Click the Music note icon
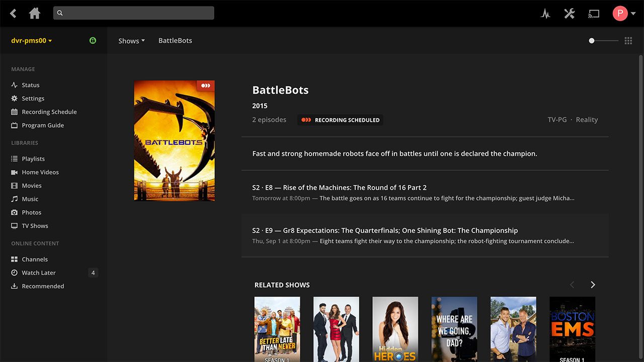644x362 pixels. [14, 199]
